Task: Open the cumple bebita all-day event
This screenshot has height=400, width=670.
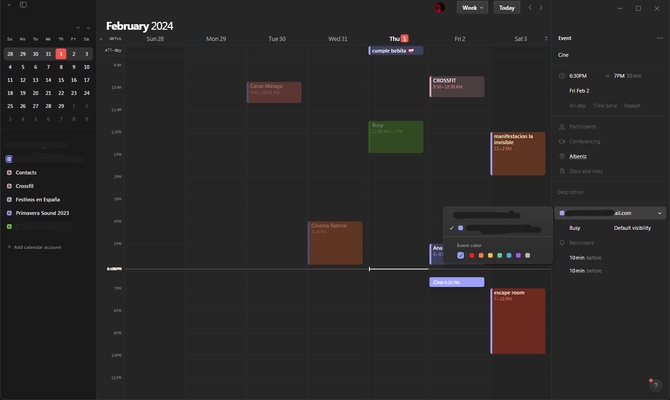Action: [396, 50]
